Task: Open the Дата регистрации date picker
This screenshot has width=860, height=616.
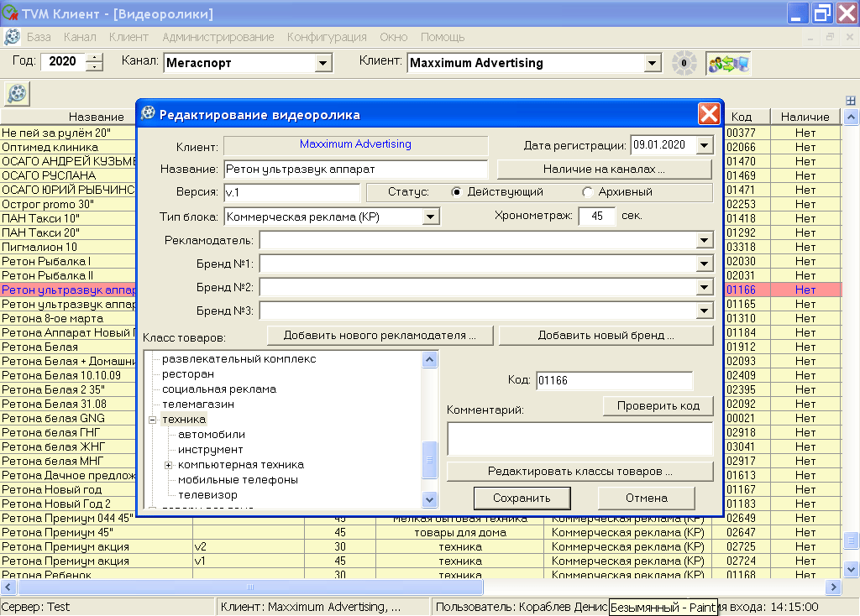Action: [x=704, y=145]
